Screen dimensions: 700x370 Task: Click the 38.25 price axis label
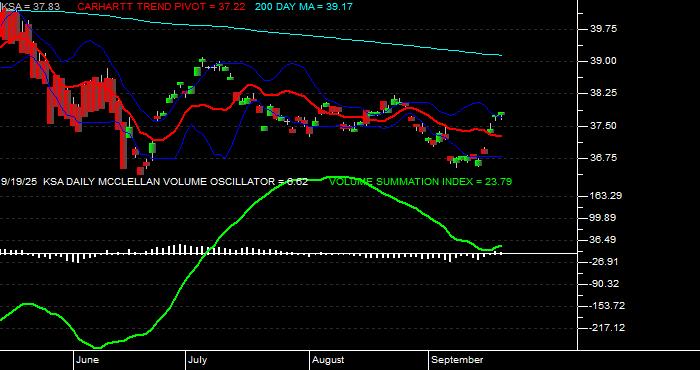603,93
